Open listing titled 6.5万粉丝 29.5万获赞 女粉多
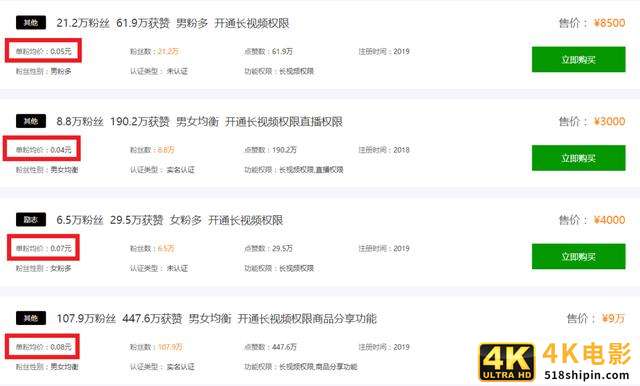Viewport: 640px width, 386px height. coord(170,220)
